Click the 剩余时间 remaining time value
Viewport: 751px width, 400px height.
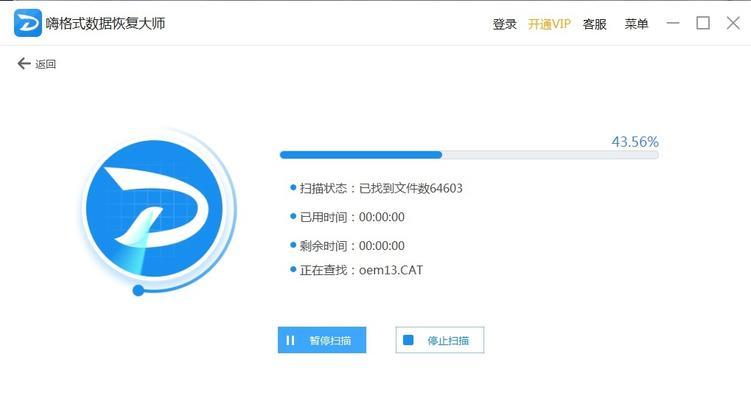tap(382, 246)
